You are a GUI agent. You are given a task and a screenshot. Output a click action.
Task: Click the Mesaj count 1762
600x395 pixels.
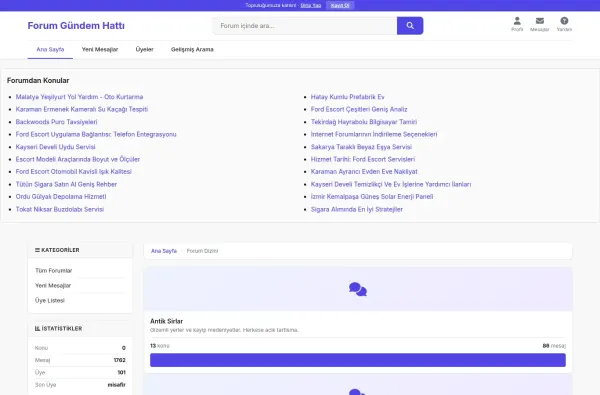point(119,360)
